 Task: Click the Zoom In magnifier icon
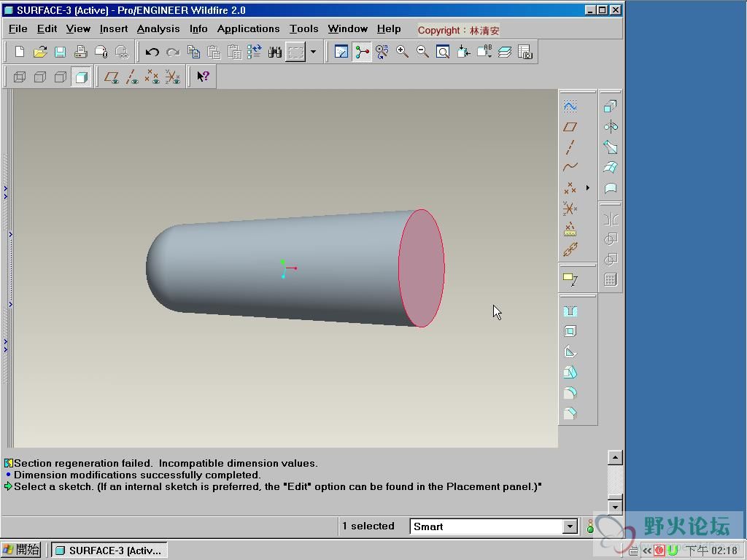(402, 52)
